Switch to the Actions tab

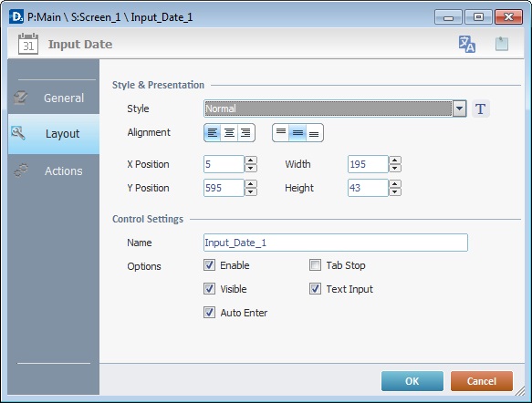[x=54, y=170]
